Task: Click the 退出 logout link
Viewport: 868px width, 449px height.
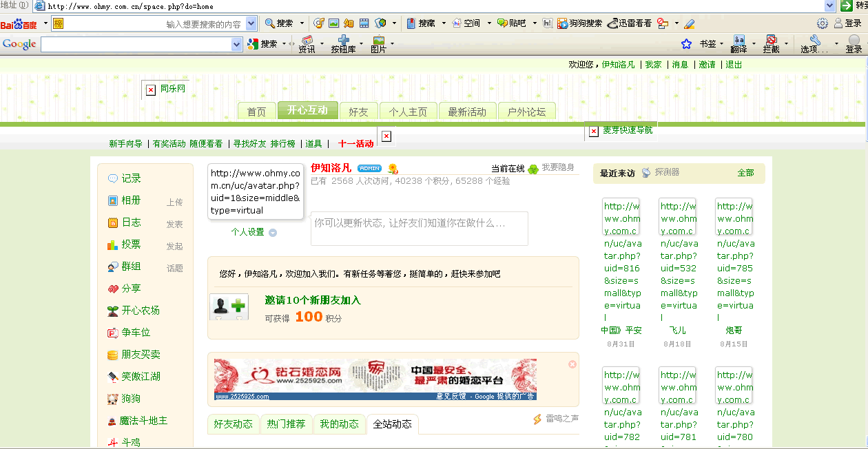Action: (734, 65)
